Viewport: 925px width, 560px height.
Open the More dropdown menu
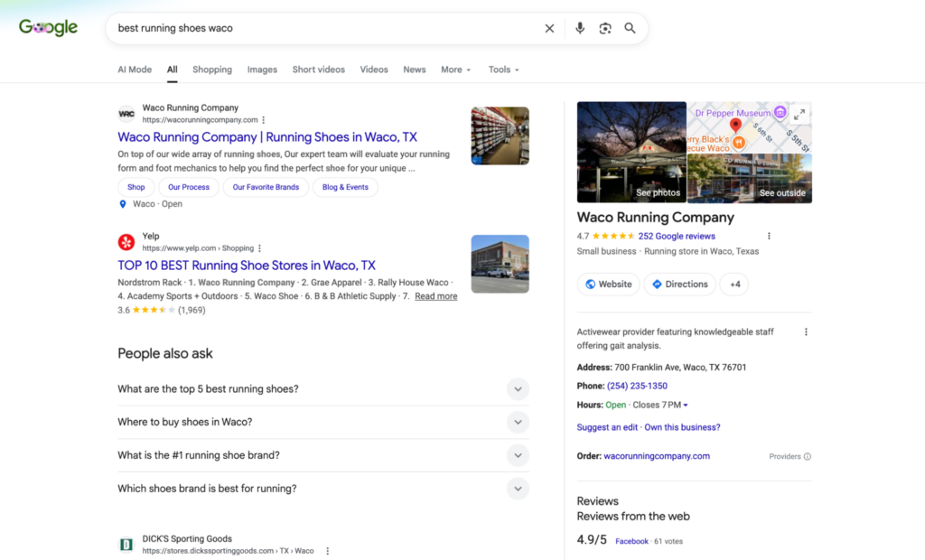456,70
